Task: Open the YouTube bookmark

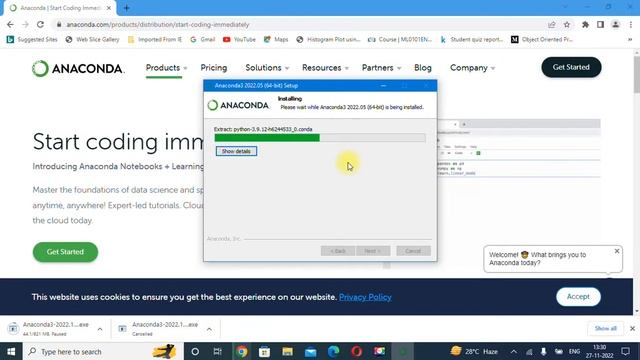Action: tap(239, 40)
